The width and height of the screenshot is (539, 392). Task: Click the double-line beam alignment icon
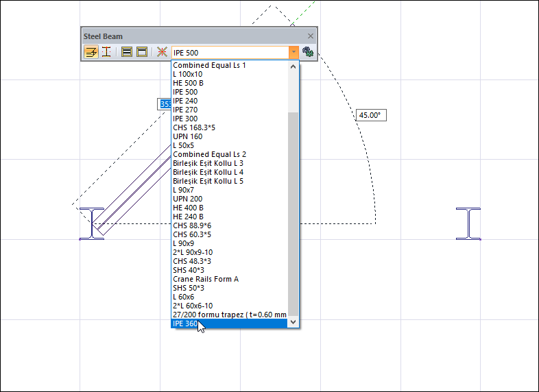tap(127, 52)
